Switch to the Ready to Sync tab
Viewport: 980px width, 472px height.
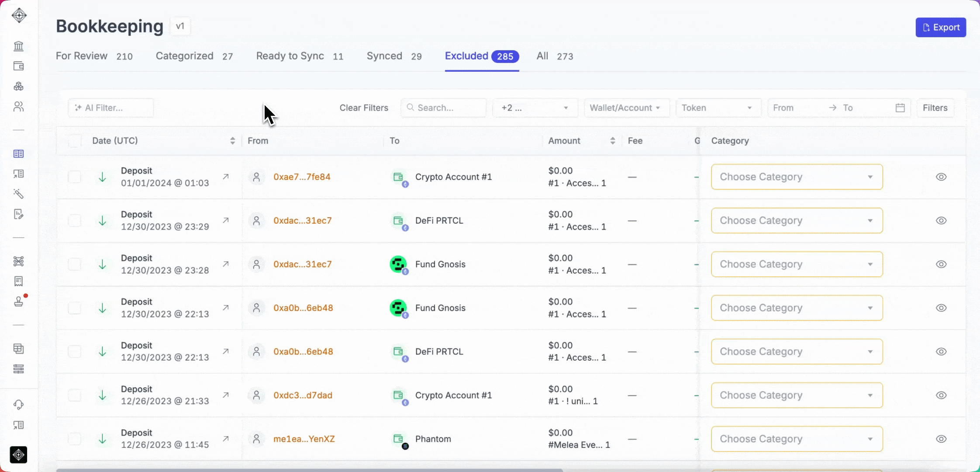(x=290, y=56)
